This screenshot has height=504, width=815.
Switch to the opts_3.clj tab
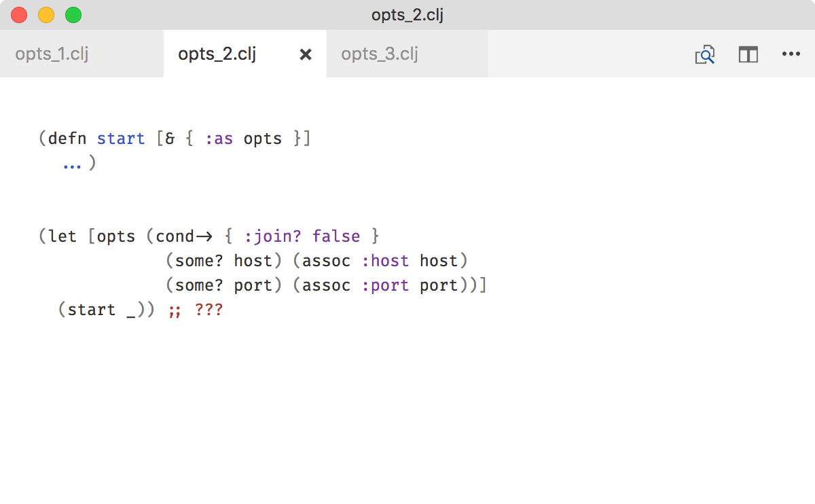(379, 54)
